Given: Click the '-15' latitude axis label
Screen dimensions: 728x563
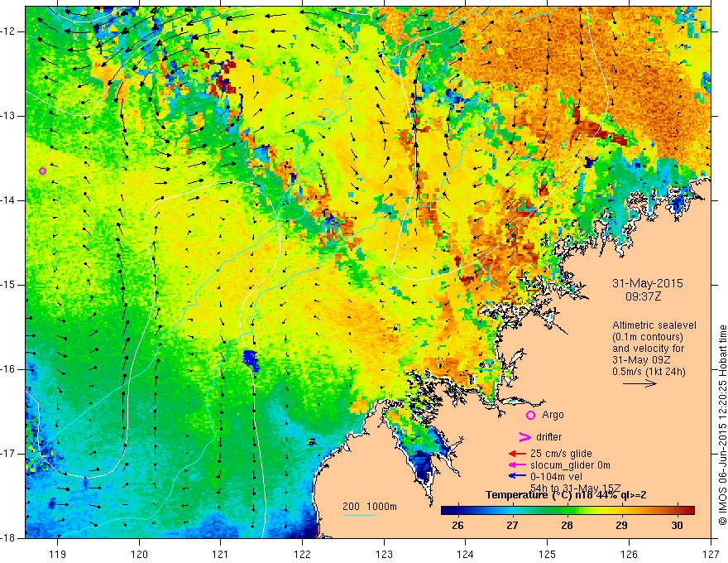Looking at the screenshot, I should coord(8,285).
